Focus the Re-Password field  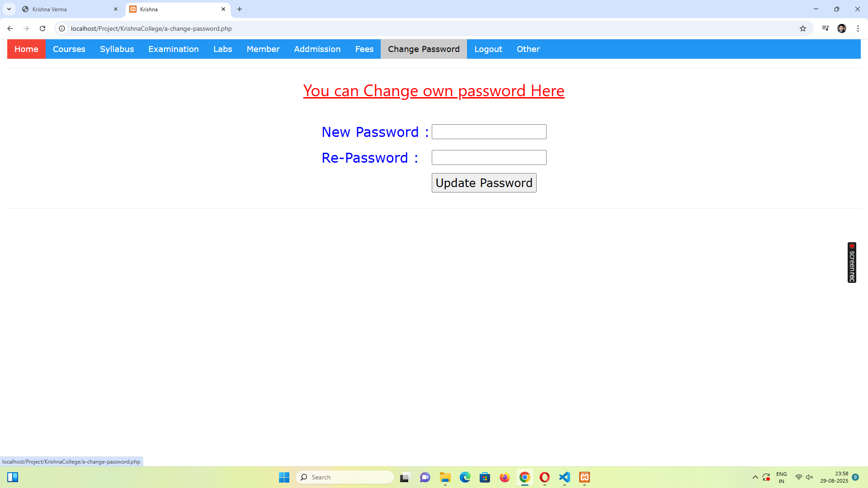click(489, 158)
